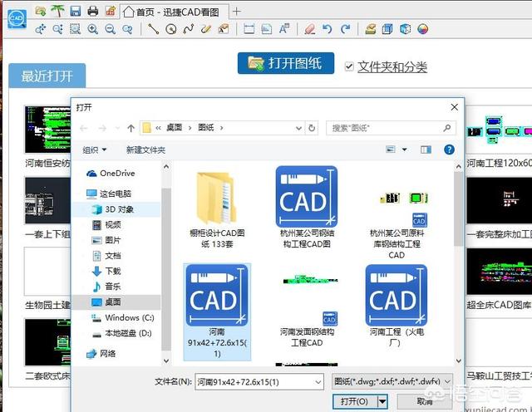This screenshot has height=412, width=532.
Task: Click the 搜索"图纸" search field
Action: [x=391, y=128]
